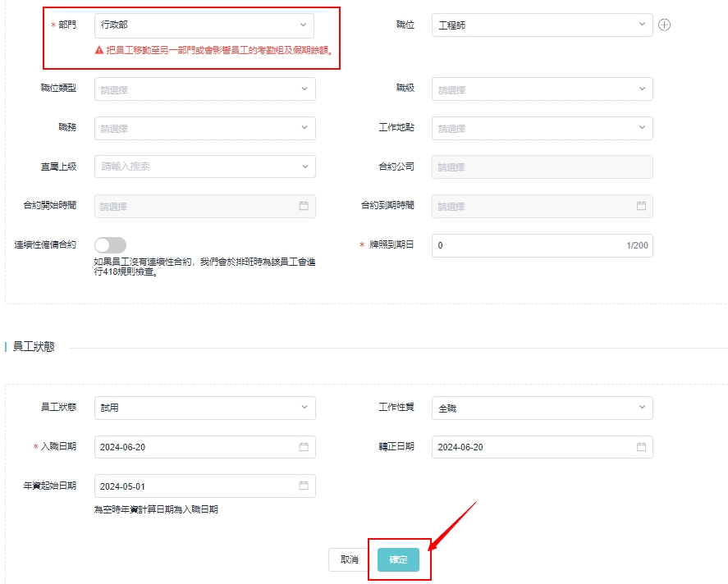
Task: Expand the 職級 dropdown
Action: [542, 89]
